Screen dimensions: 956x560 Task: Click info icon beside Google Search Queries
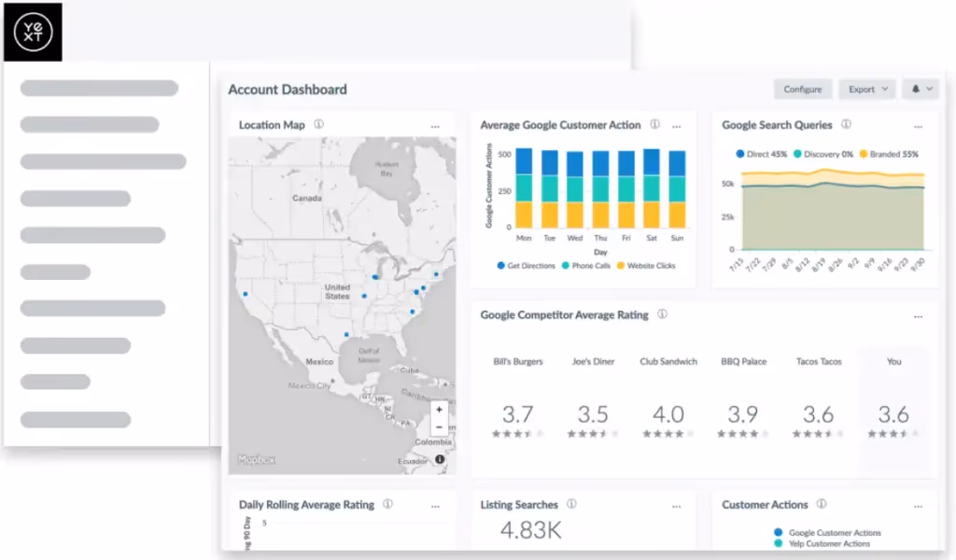(846, 124)
